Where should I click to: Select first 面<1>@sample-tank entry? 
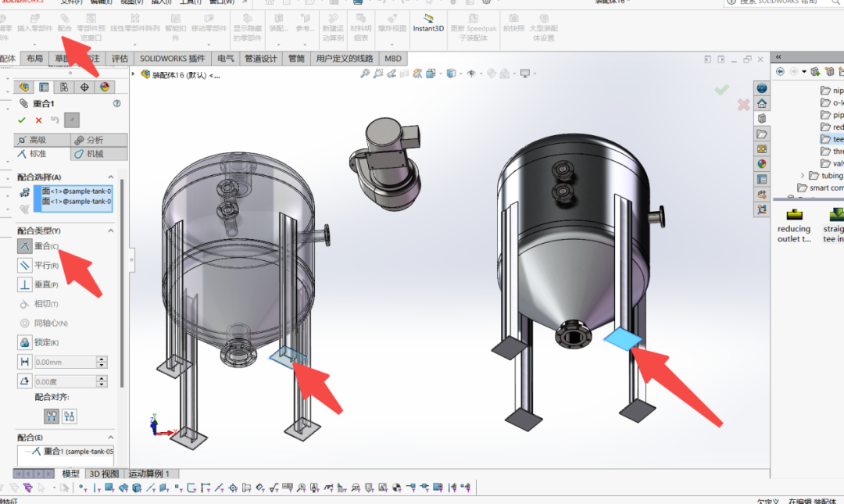[x=76, y=191]
